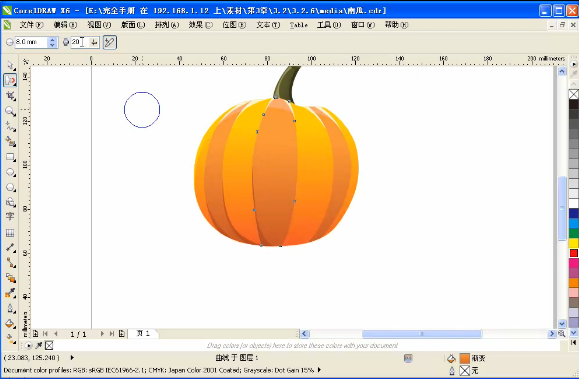Go to the last page button
Image resolution: width=579 pixels, height=379 pixels.
[x=112, y=334]
